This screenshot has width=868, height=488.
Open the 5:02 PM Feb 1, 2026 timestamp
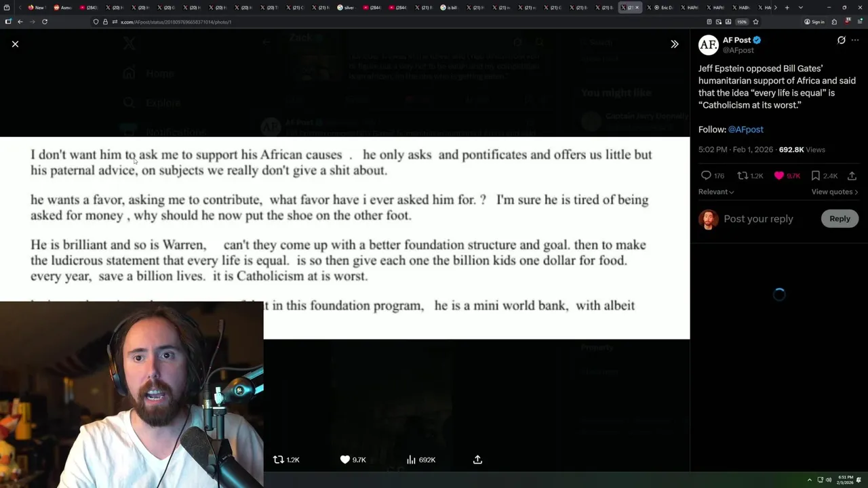tap(736, 150)
